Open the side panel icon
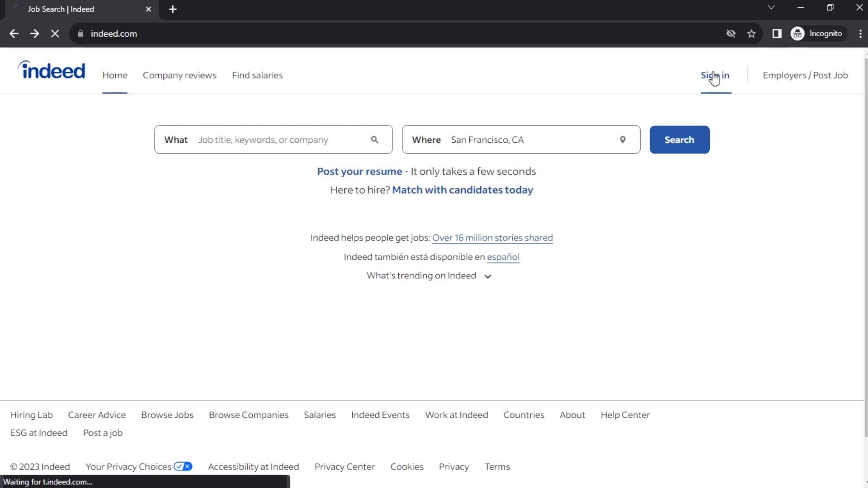The width and height of the screenshot is (868, 488). (777, 34)
